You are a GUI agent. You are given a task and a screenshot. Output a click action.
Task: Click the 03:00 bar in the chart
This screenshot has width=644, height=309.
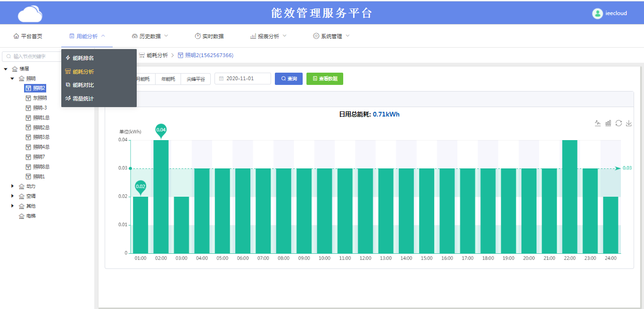[182, 225]
